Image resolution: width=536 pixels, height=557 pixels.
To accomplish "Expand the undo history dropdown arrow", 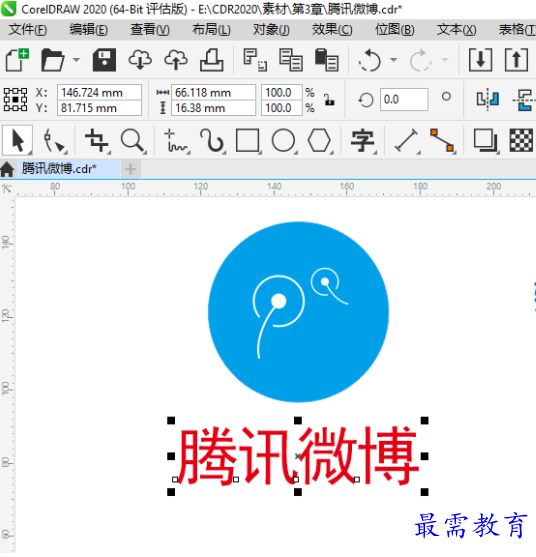I will (394, 60).
